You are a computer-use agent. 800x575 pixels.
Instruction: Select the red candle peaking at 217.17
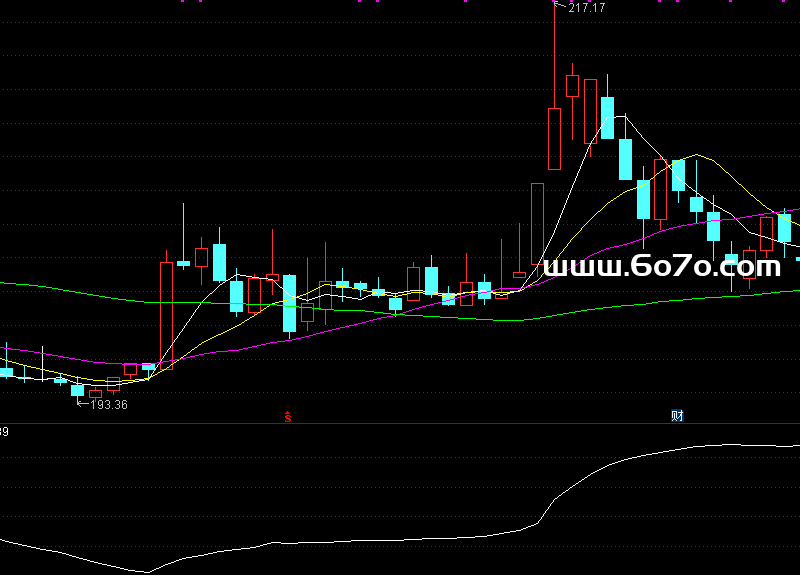(554, 138)
